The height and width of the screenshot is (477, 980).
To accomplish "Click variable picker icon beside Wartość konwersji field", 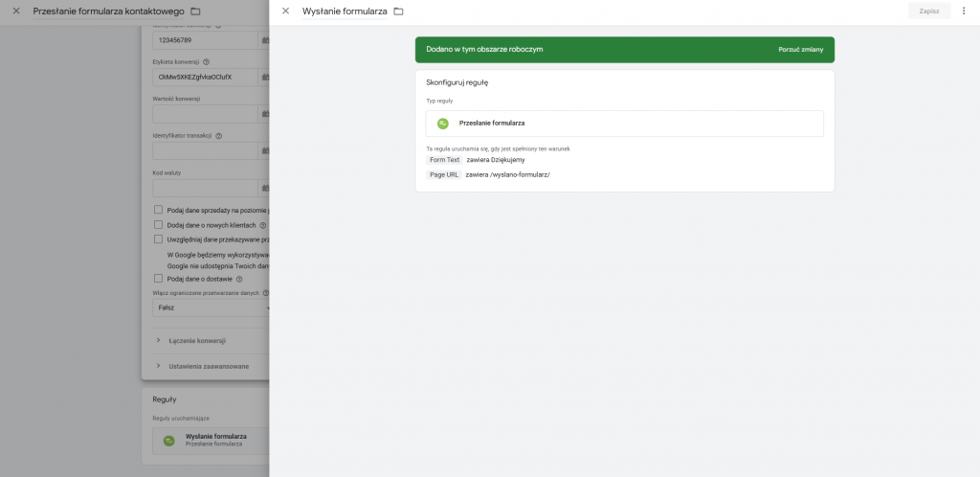I will pyautogui.click(x=264, y=114).
